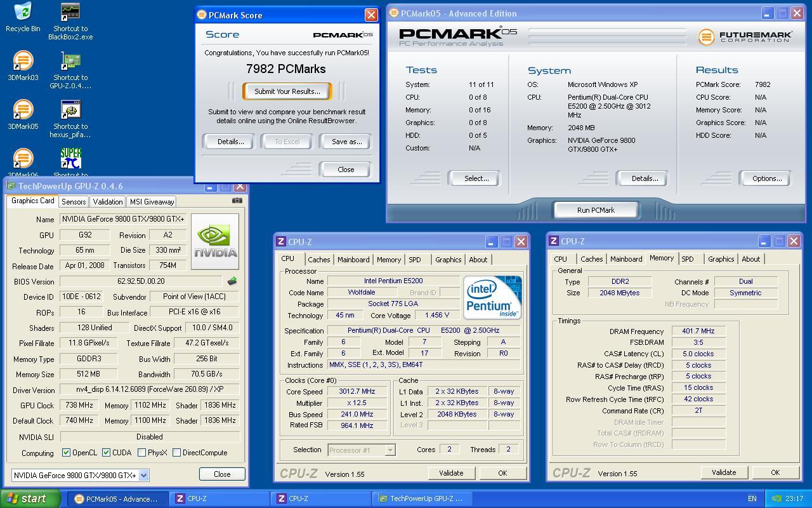Click the Run PCMark button
This screenshot has width=812, height=508.
[x=596, y=210]
